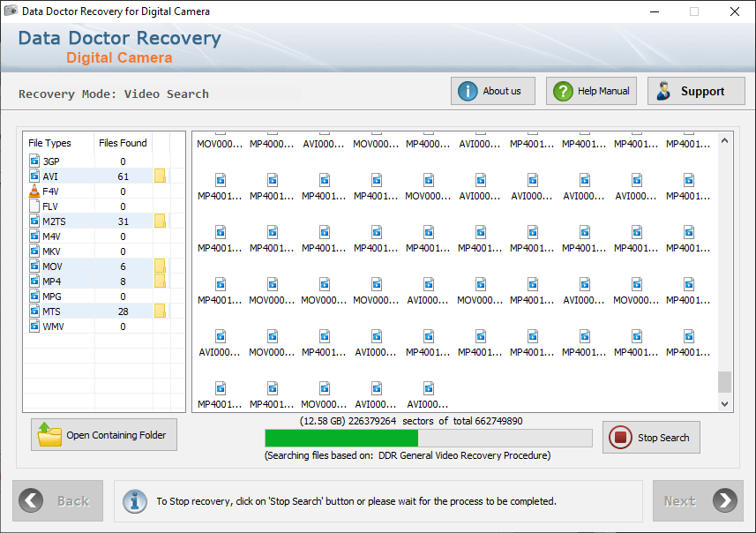Click the Help Manual question mark icon
This screenshot has width=756, height=533.
[563, 91]
